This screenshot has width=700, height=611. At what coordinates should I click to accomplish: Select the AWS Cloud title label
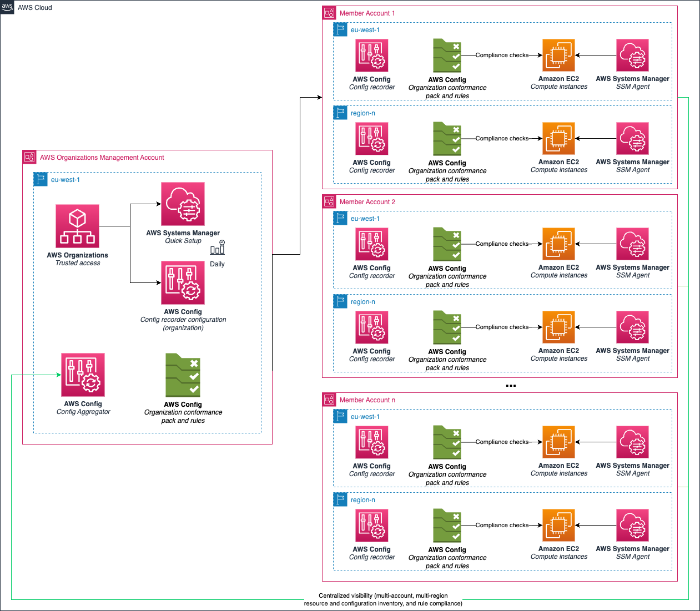point(36,7)
